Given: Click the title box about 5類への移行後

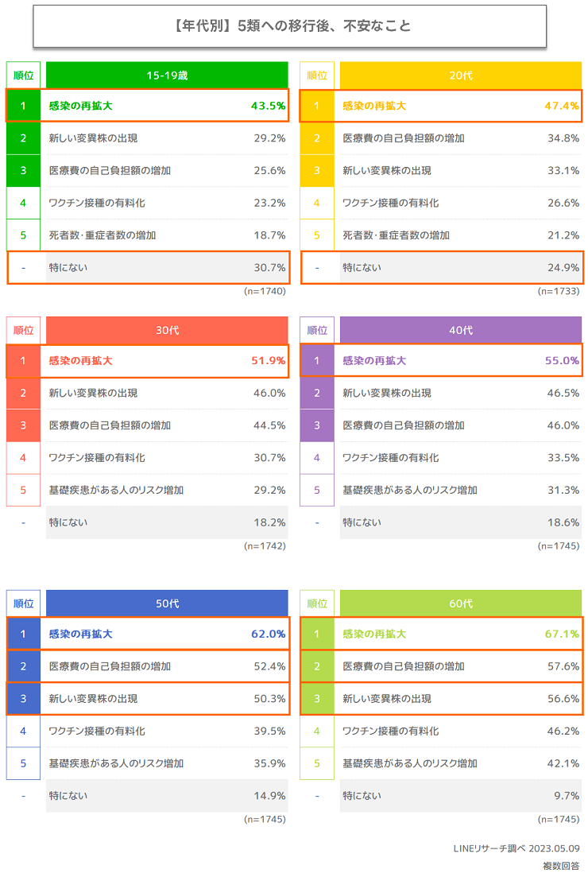Looking at the screenshot, I should (x=289, y=25).
